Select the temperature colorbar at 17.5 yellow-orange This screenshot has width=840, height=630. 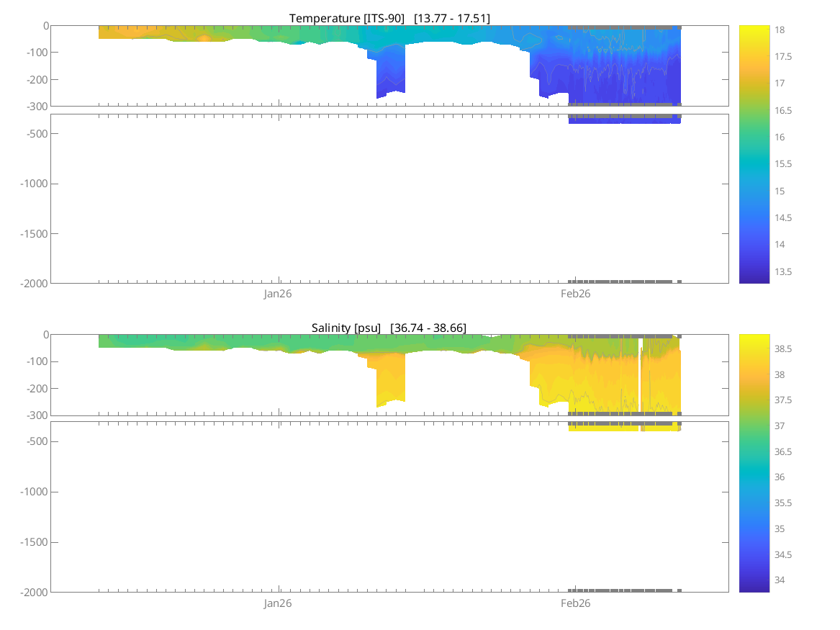754,57
